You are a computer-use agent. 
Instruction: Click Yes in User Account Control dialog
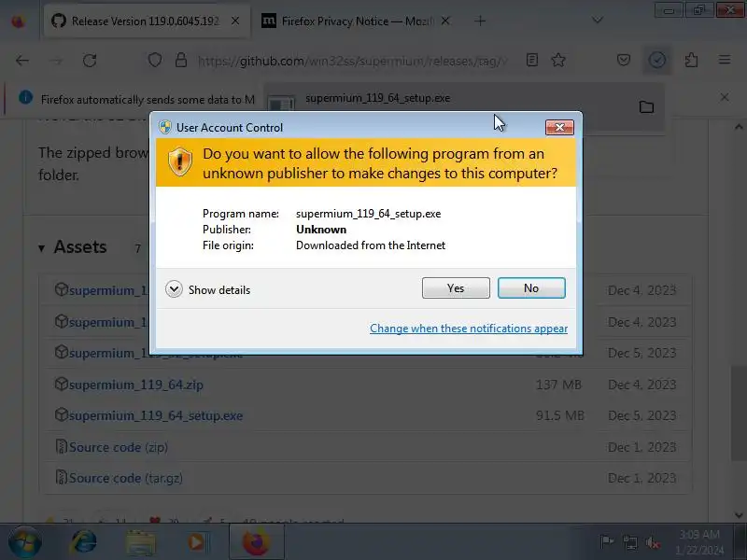456,288
